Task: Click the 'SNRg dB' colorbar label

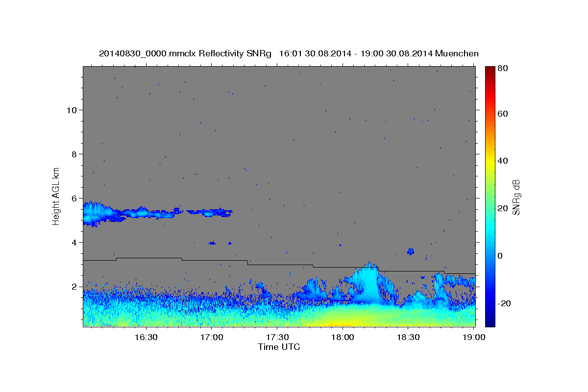Action: [516, 197]
